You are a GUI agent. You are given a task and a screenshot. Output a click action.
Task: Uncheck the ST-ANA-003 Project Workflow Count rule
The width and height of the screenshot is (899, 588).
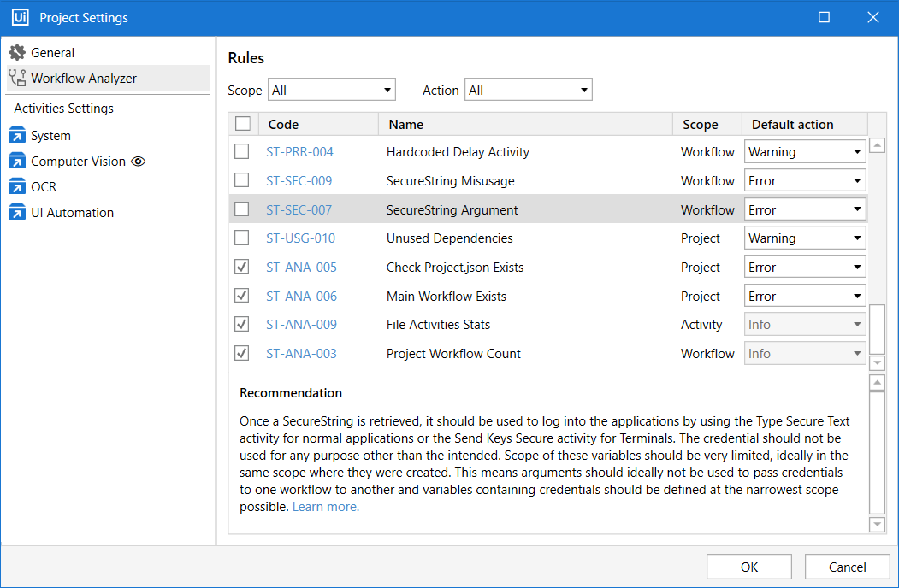pyautogui.click(x=242, y=353)
